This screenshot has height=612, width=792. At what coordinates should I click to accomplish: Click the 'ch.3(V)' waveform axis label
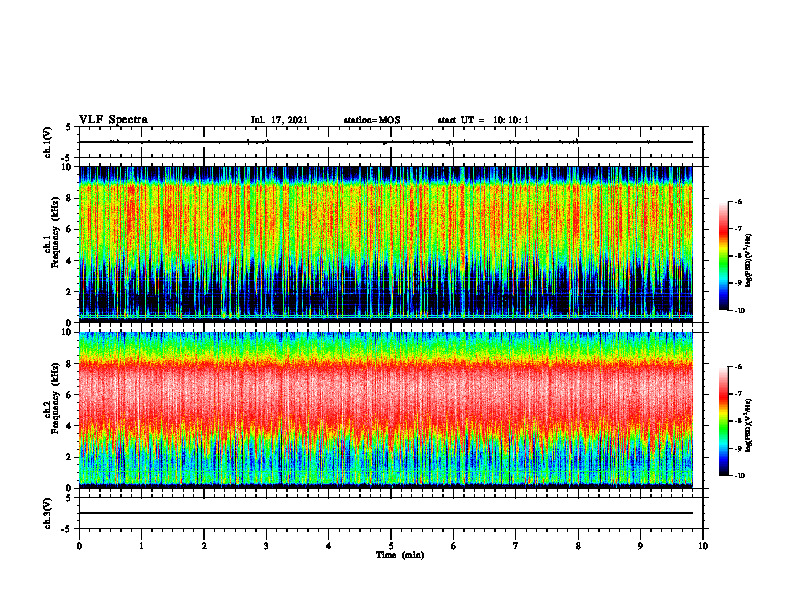pos(48,513)
